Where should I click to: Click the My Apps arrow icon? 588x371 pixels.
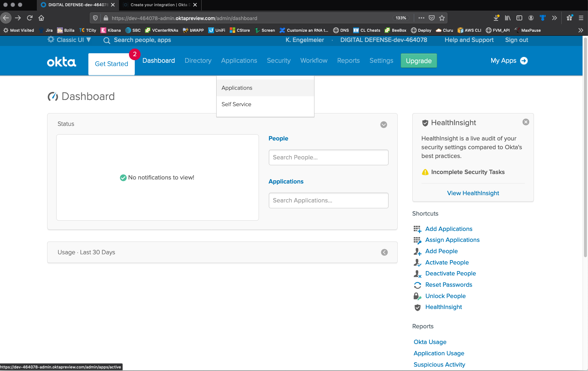524,61
